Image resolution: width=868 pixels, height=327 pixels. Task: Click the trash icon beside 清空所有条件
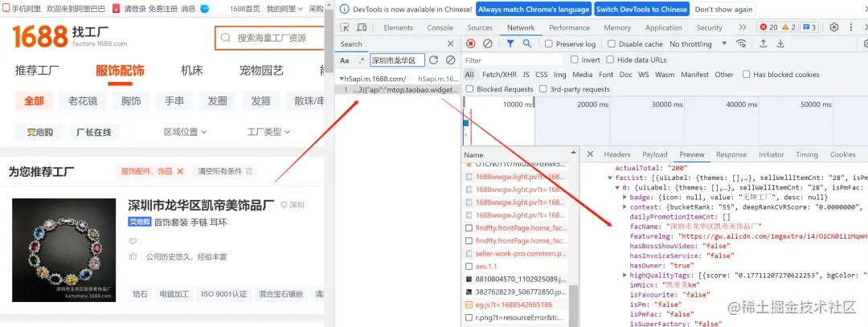pos(249,171)
